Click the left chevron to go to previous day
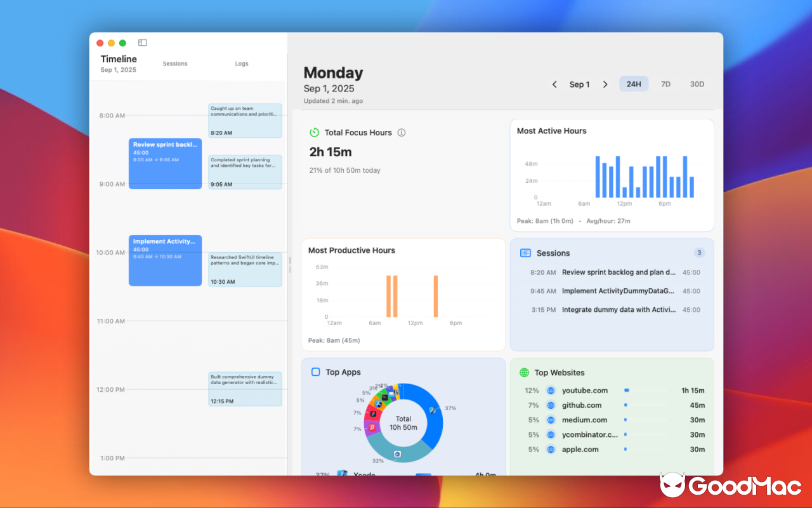 (x=554, y=83)
